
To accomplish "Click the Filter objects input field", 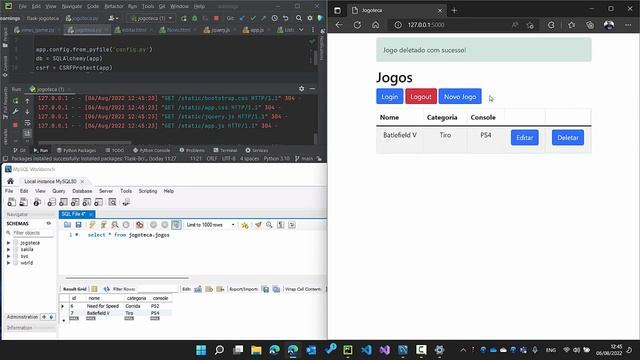I will point(33,233).
